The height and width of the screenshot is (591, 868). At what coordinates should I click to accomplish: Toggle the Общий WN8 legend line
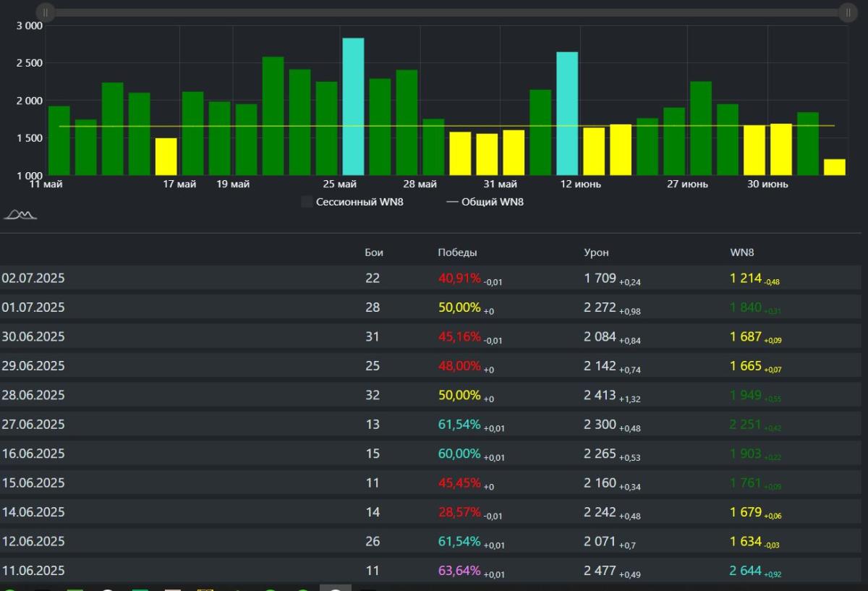pyautogui.click(x=485, y=202)
